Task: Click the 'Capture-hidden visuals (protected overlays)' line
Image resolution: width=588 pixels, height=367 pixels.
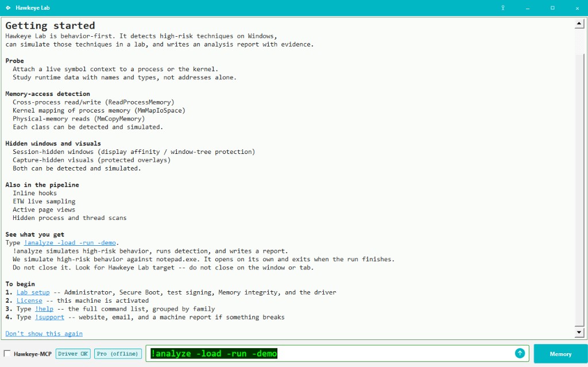Action: [91, 160]
